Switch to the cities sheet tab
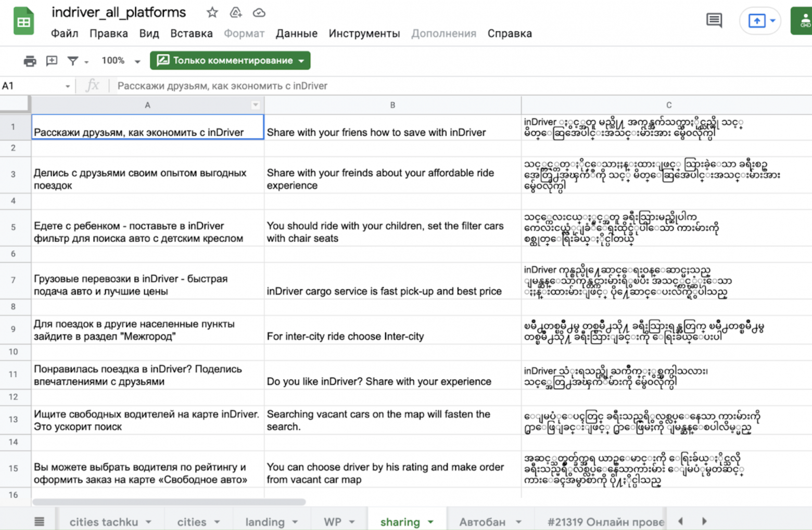812x530 pixels. point(192,522)
